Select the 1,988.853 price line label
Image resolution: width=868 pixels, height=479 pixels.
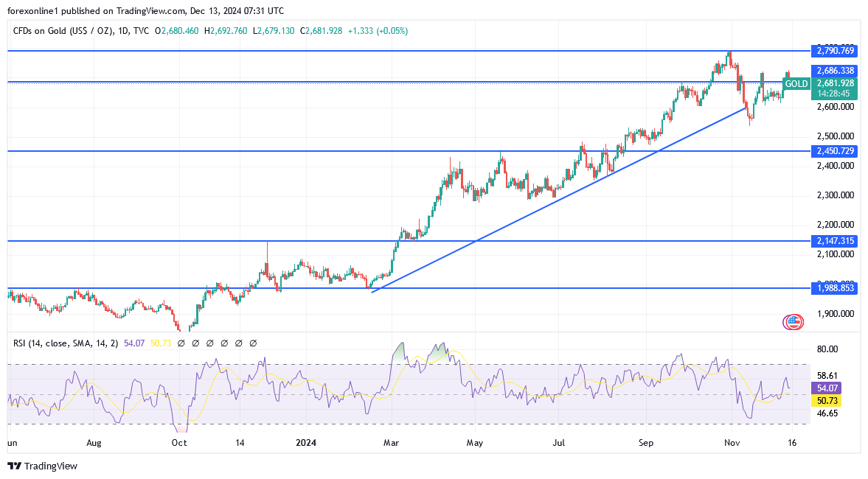(x=835, y=288)
